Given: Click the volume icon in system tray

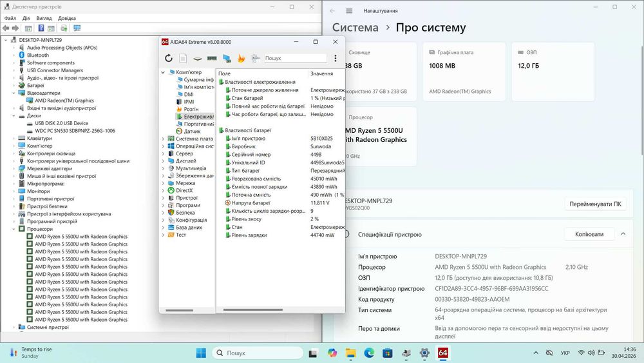Looking at the screenshot, I should click(591, 353).
